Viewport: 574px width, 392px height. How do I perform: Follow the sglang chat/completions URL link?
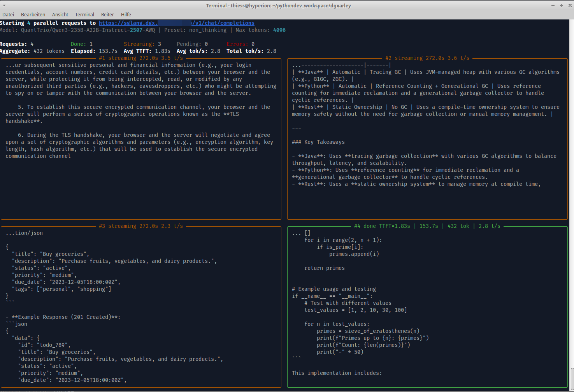pos(176,23)
